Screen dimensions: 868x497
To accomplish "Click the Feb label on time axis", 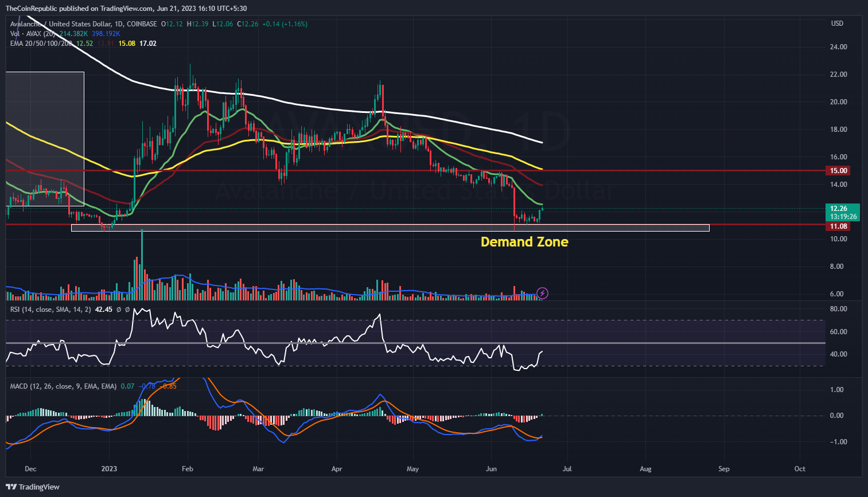I will [188, 469].
